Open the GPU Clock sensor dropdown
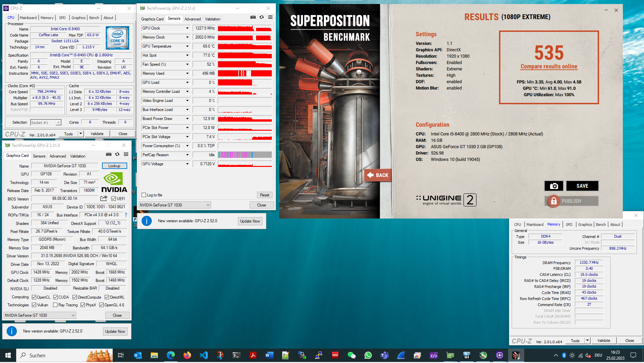The width and height of the screenshot is (644, 363). pos(187,28)
